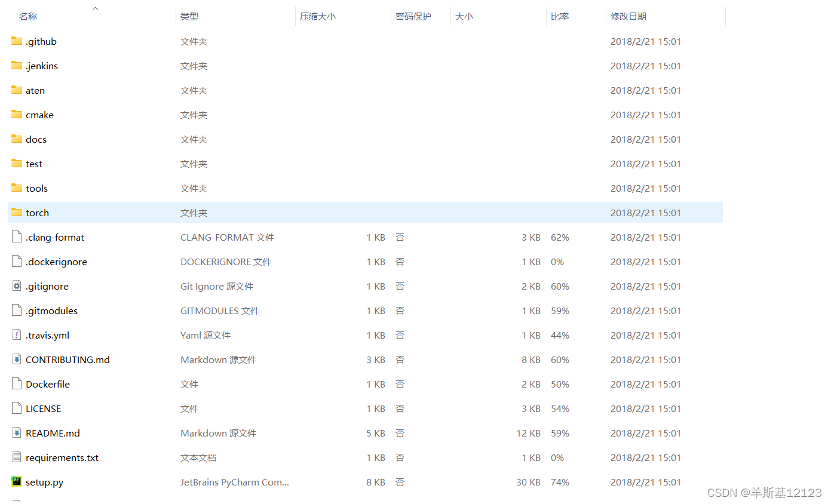Click the .dockerignore file icon
Viewport: 831px width, 504px height.
(x=17, y=262)
